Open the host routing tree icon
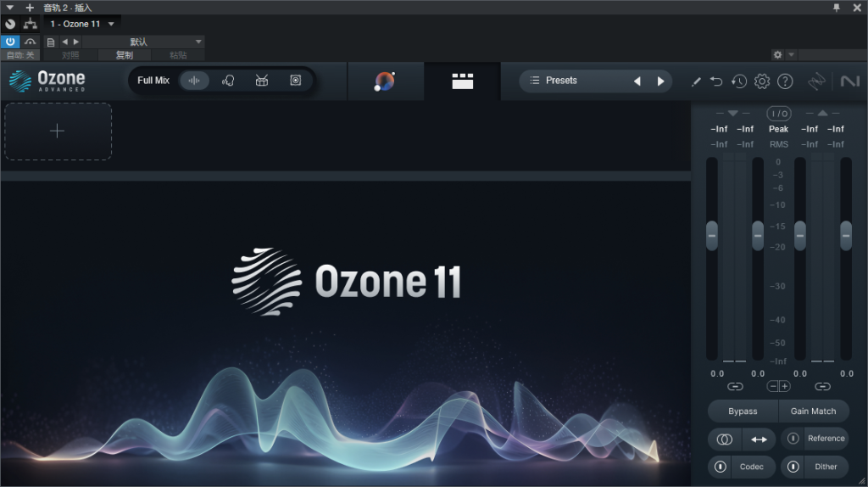This screenshot has width=868, height=487. pos(30,24)
